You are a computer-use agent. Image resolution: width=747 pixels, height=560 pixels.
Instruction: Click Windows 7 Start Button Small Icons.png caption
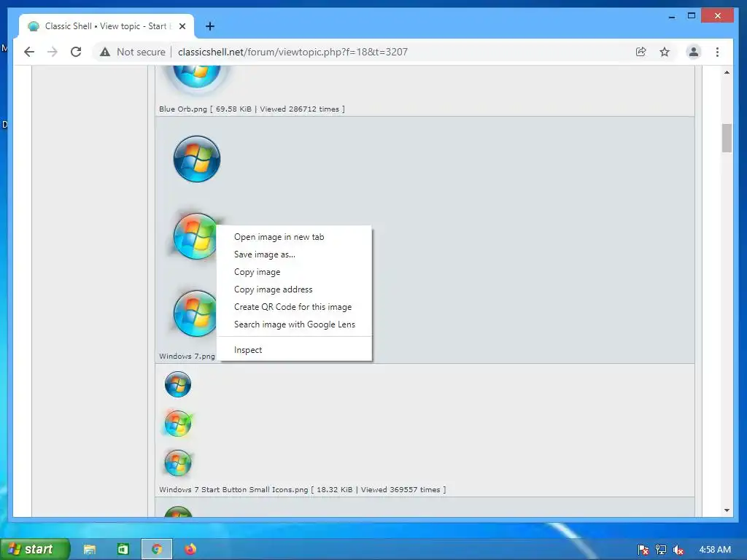tap(303, 489)
